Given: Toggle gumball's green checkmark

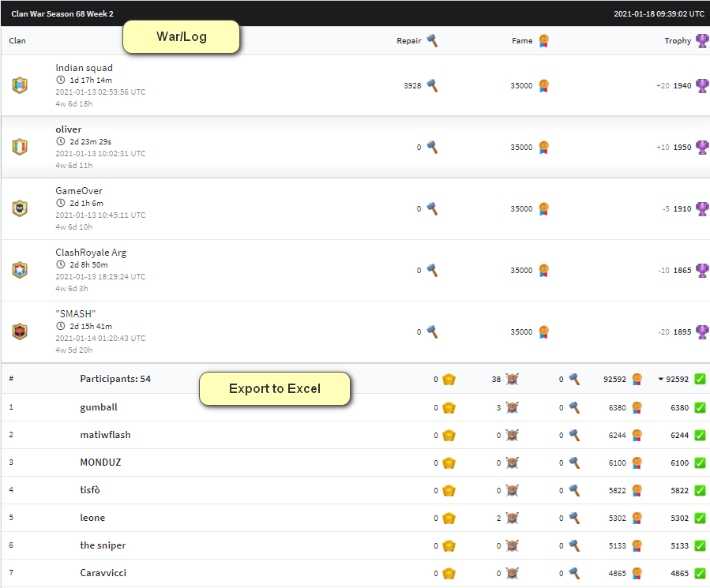Looking at the screenshot, I should 699,408.
